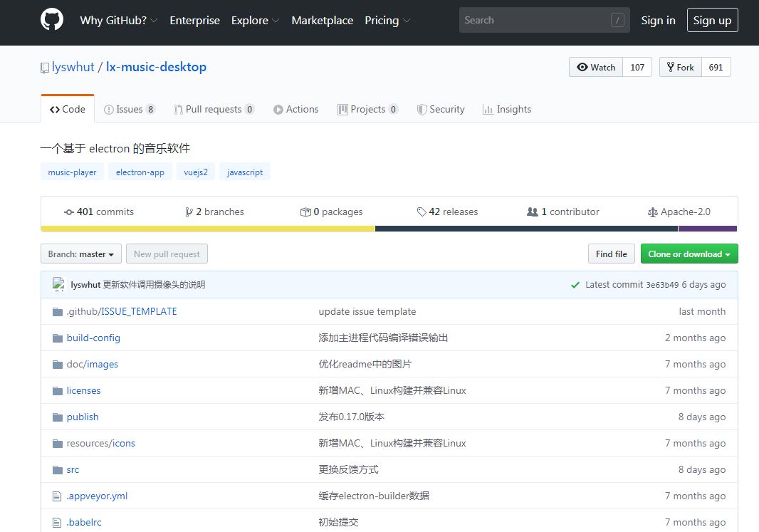Open the Projects tab
The height and width of the screenshot is (532, 759).
pyautogui.click(x=368, y=110)
